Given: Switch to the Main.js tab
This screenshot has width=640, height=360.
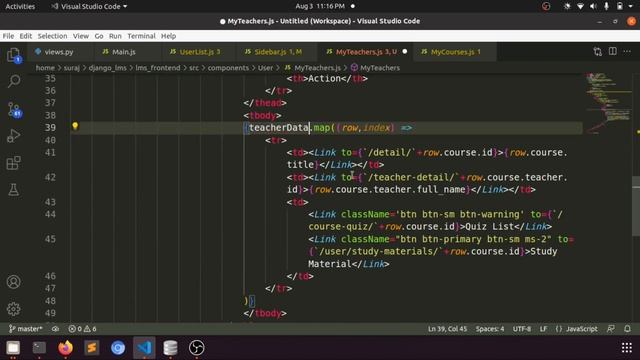Looking at the screenshot, I should pos(124,52).
